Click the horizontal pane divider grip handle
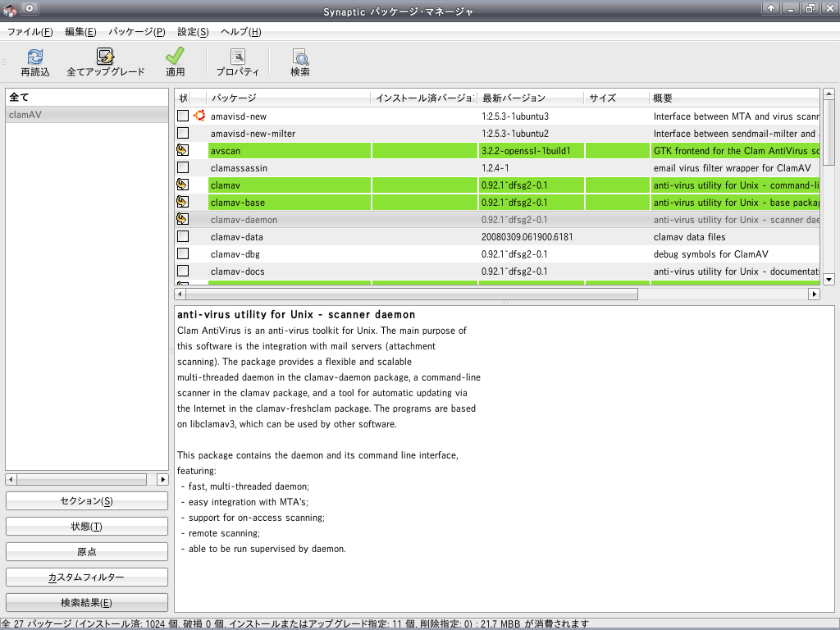Screen dimensions: 840x630 click(x=504, y=303)
